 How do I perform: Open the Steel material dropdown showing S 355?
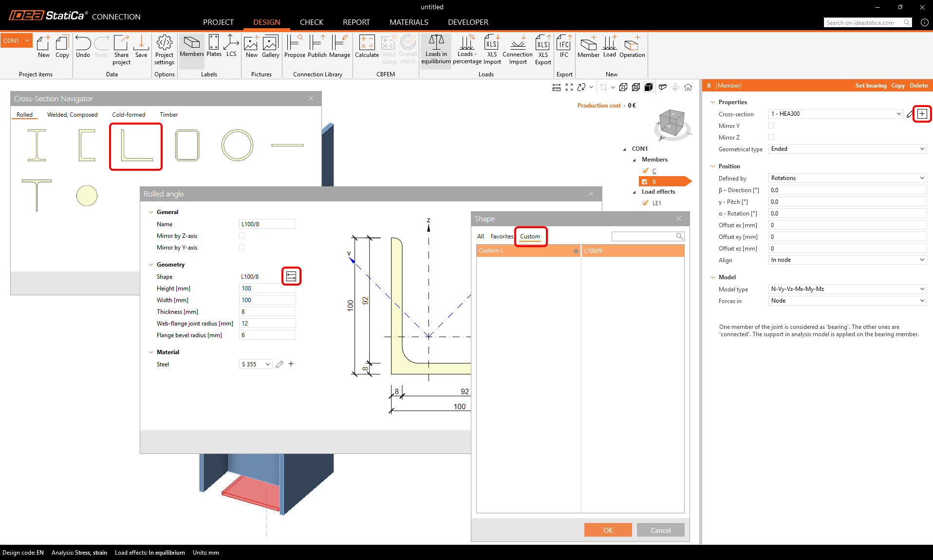click(x=255, y=364)
